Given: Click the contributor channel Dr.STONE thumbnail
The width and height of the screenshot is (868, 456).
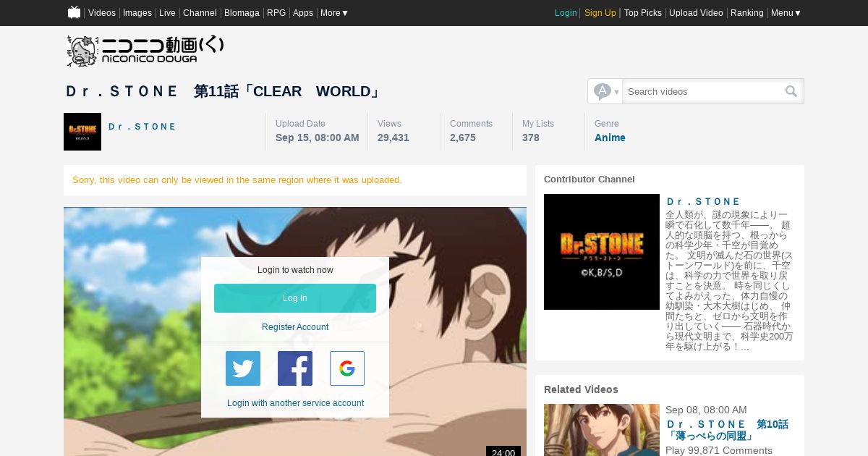Looking at the screenshot, I should click(602, 252).
